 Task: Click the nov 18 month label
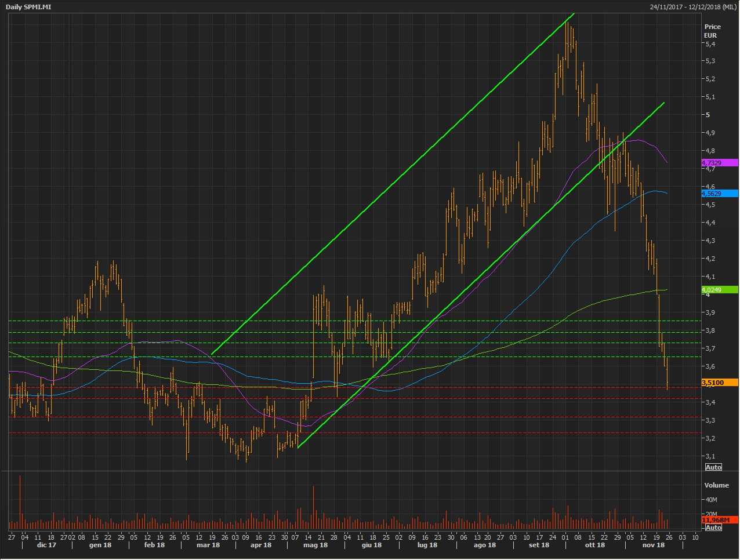click(x=653, y=545)
